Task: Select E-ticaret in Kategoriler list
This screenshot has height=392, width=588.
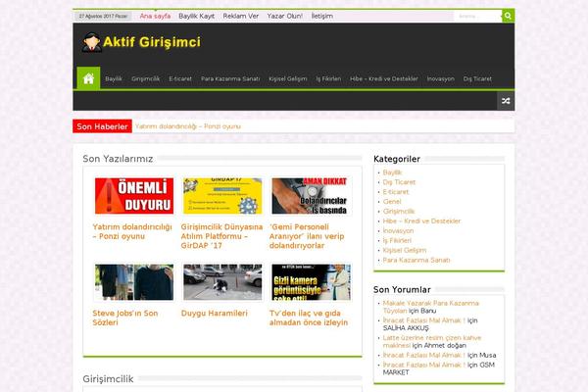Action: (396, 192)
